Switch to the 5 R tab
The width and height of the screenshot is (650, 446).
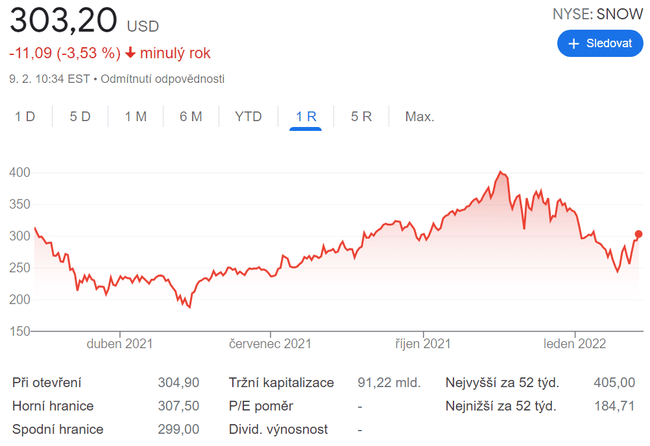[361, 117]
